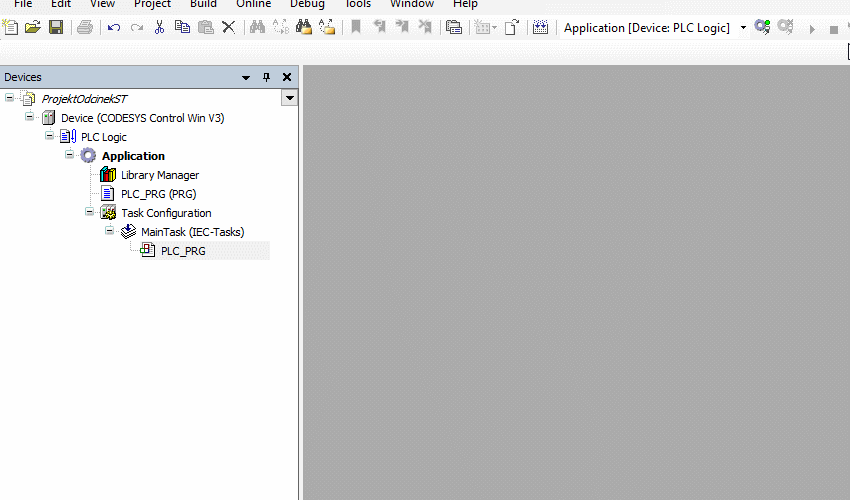Viewport: 850px width, 500px height.
Task: Open the Project menu
Action: tap(152, 4)
